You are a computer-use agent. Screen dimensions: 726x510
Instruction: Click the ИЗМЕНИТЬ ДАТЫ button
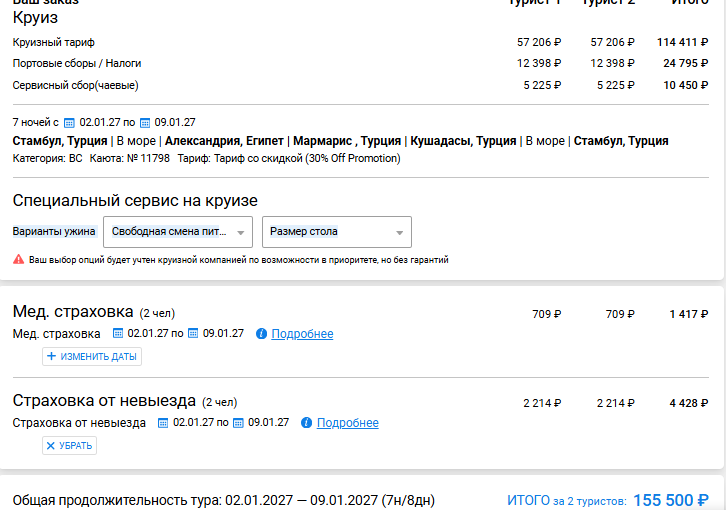click(x=92, y=357)
